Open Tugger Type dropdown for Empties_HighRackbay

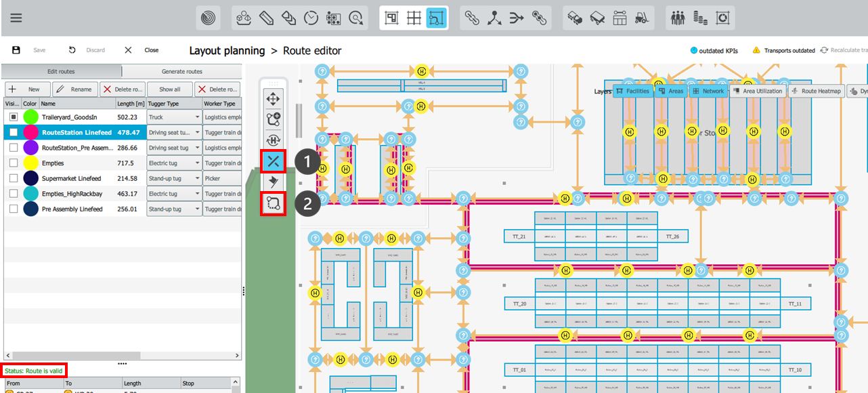(x=175, y=194)
